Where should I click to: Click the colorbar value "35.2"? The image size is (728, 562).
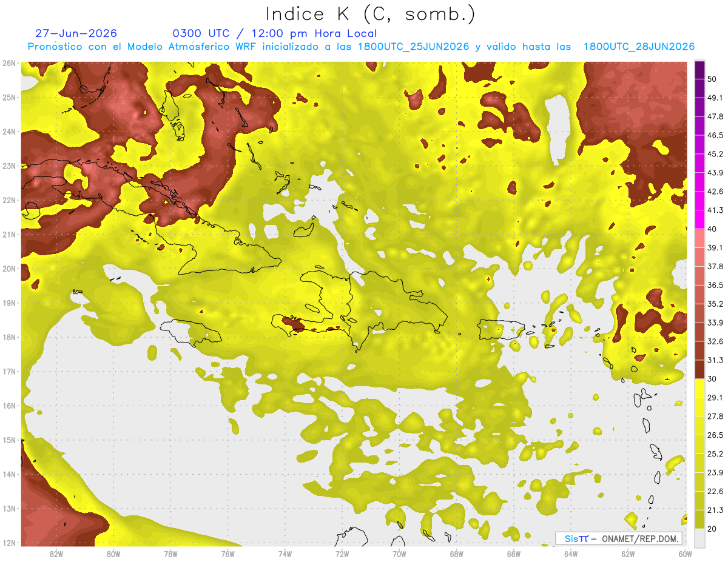point(715,304)
